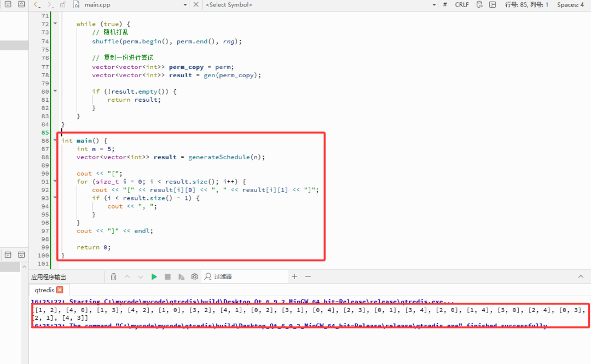Open output pane settings gear

[194, 276]
